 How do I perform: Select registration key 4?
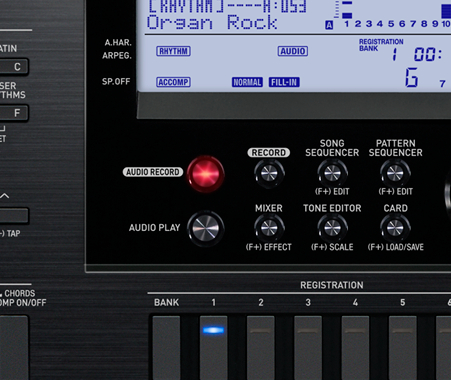click(355, 348)
